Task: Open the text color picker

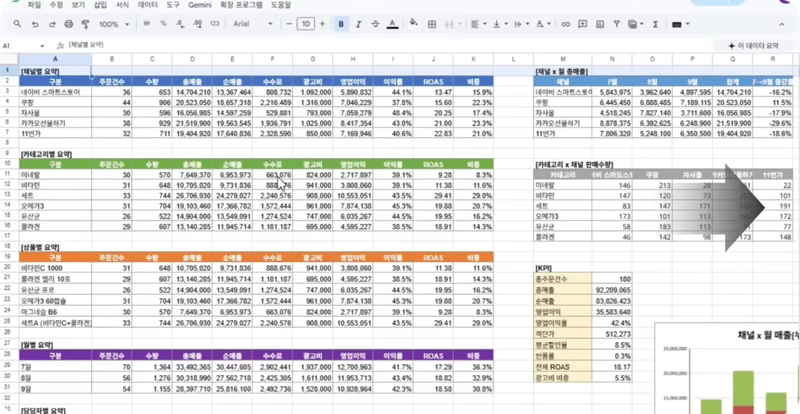Action: (x=392, y=24)
